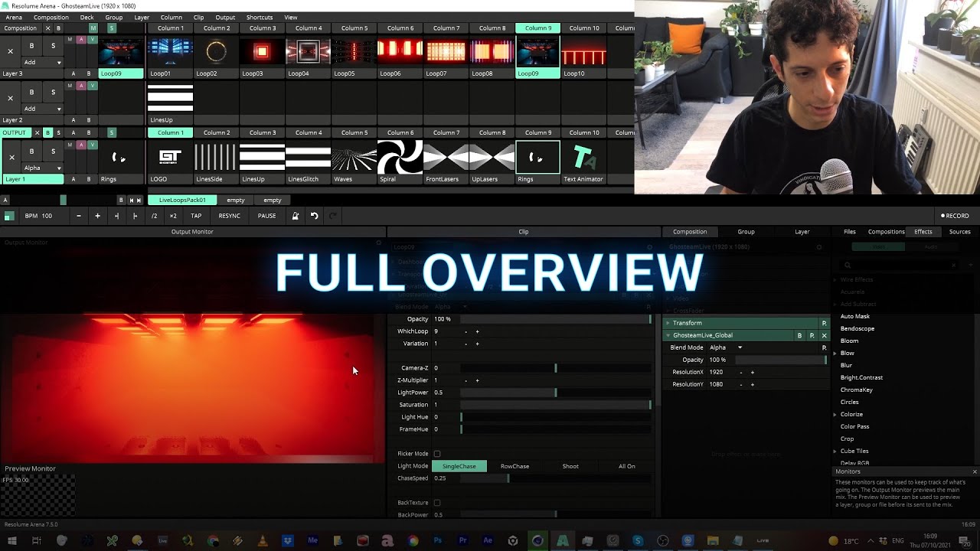Remove the GhosteamLive_Global effect with X
980x551 pixels.
pos(824,335)
